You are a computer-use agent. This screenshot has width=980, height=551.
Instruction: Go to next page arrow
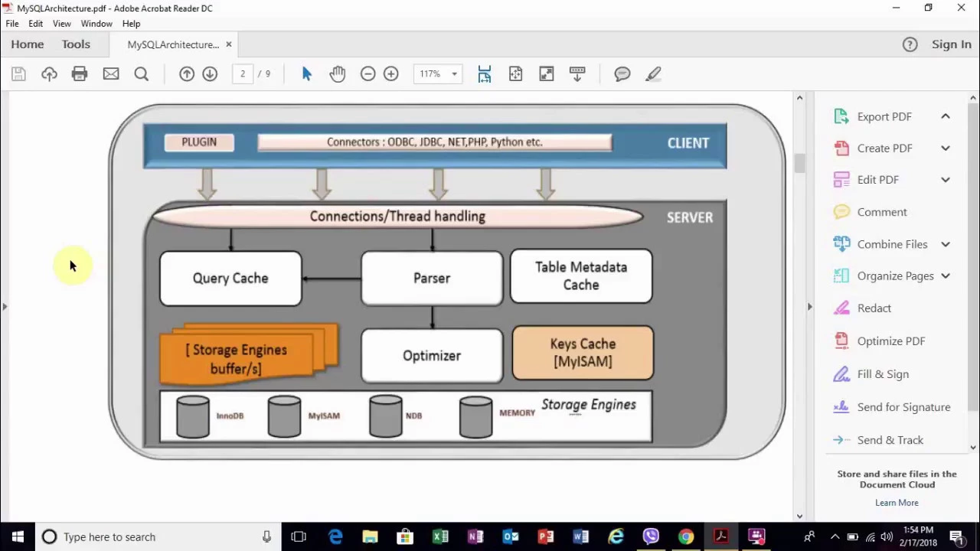click(x=210, y=74)
